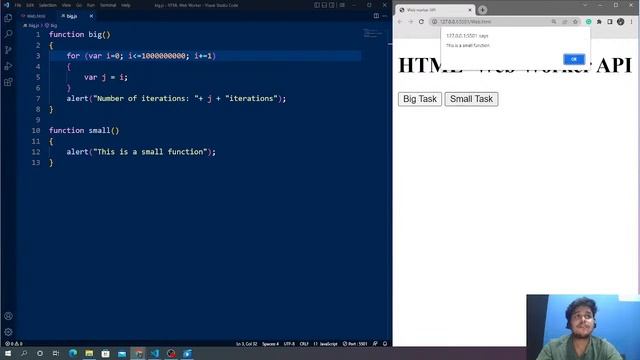This screenshot has width=640, height=360.
Task: Open the Explorer view in VS Code activity bar
Action: point(8,18)
